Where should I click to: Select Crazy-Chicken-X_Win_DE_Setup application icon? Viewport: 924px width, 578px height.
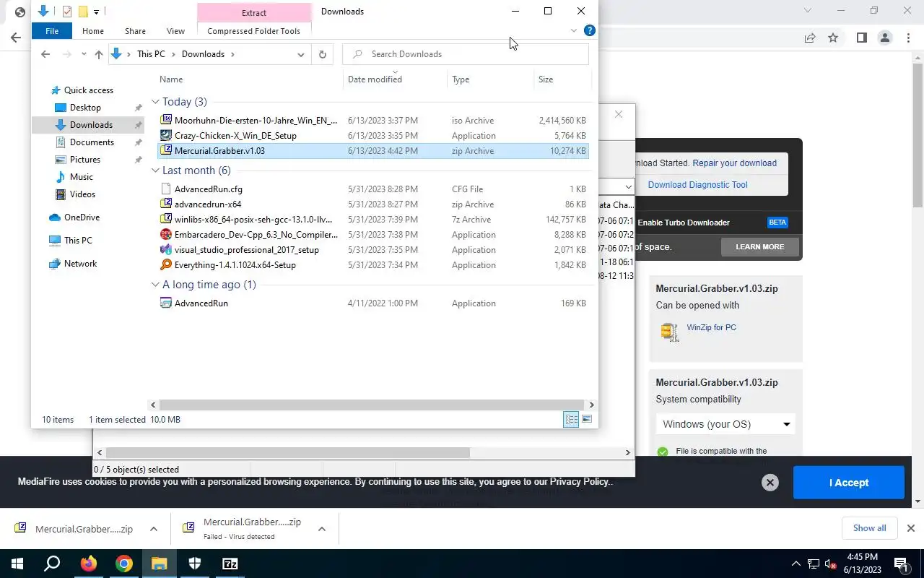point(166,136)
